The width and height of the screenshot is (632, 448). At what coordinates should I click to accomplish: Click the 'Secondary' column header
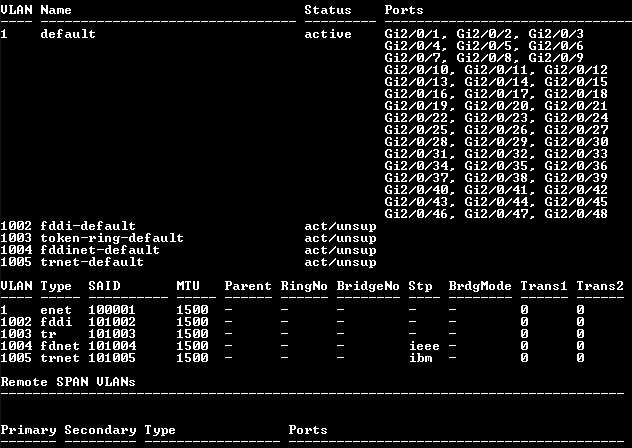100,430
